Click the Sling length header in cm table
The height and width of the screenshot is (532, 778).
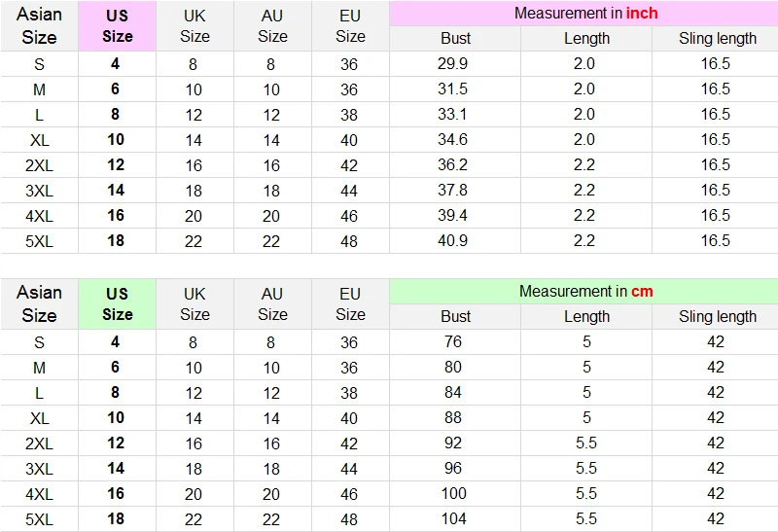coord(718,317)
